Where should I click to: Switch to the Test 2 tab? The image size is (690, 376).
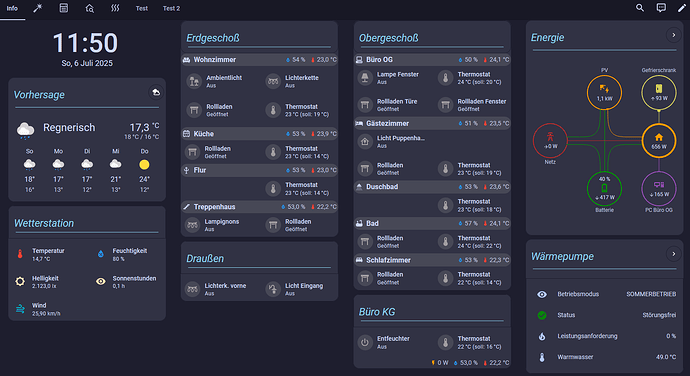[171, 8]
